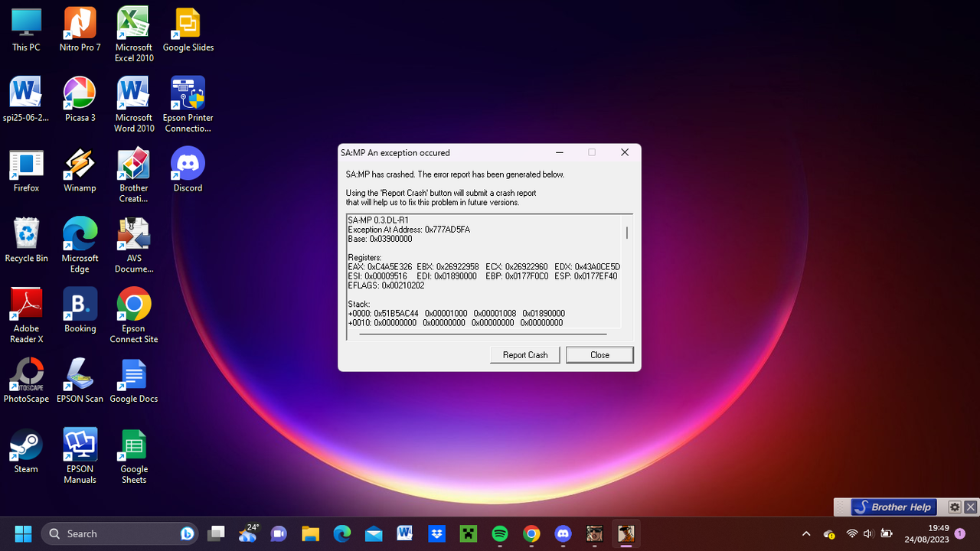Open Epson Printer Connection shortcut
Screen dimensions: 980x551
tap(188, 105)
